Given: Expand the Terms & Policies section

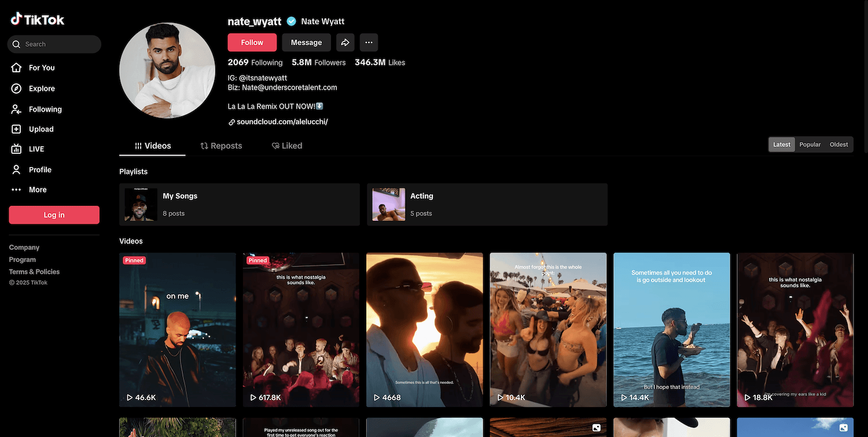Looking at the screenshot, I should click(34, 272).
